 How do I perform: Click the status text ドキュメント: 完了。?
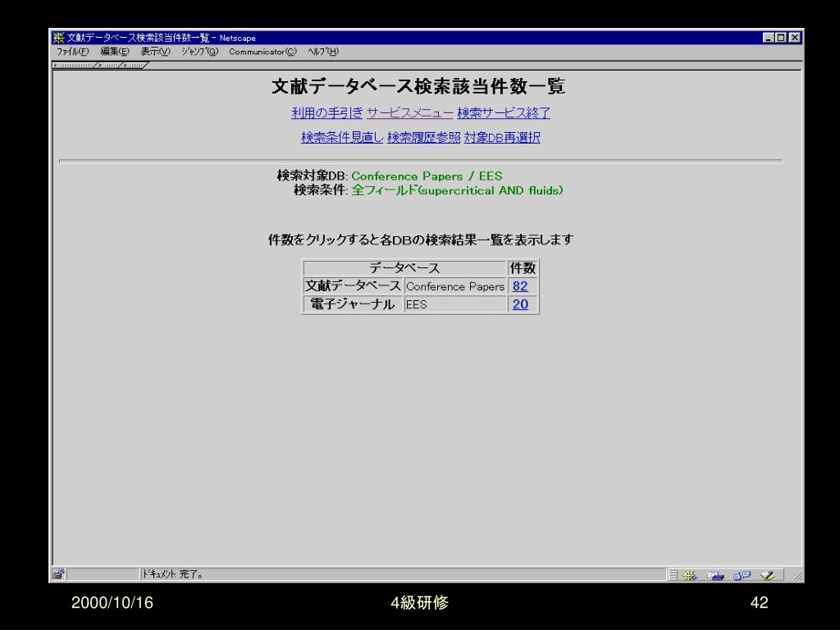point(172,574)
